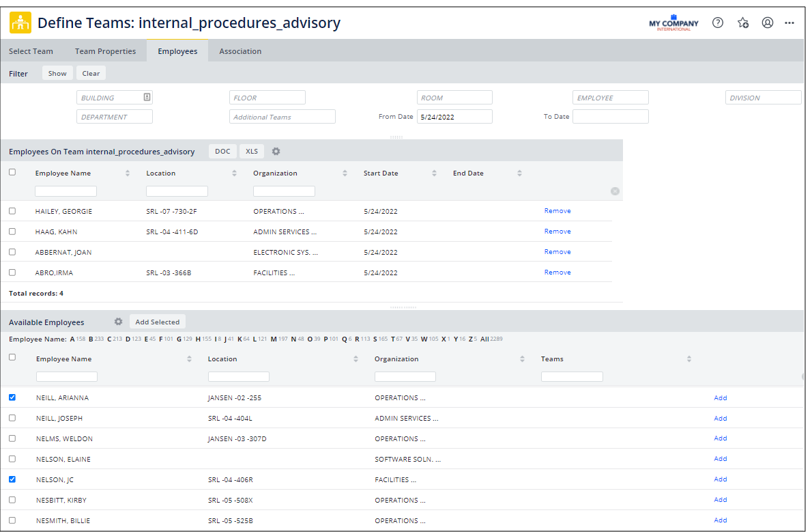Click the favorites star icon
The image size is (812, 532).
(x=743, y=23)
